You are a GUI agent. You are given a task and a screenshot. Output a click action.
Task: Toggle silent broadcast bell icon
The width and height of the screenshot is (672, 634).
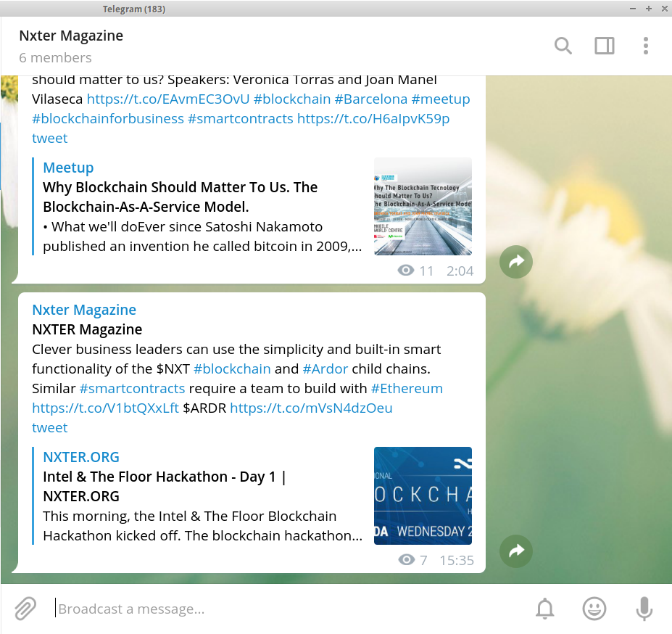click(544, 609)
